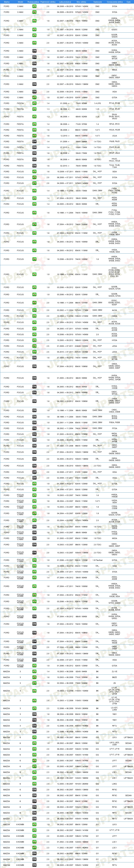Click petrol icon in Mazda 3 L3-VDT row
Image resolution: width=134 pixels, height=868 pixels.
(34, 708)
